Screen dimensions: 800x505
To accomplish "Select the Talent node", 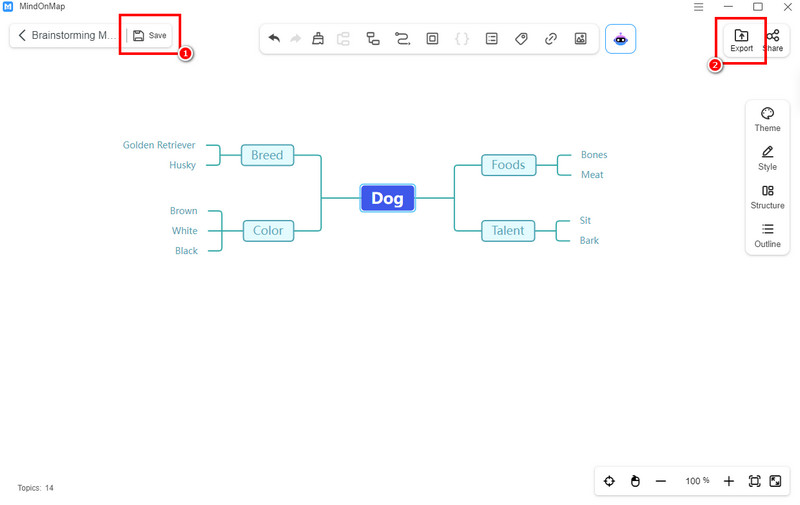I will pyautogui.click(x=508, y=231).
